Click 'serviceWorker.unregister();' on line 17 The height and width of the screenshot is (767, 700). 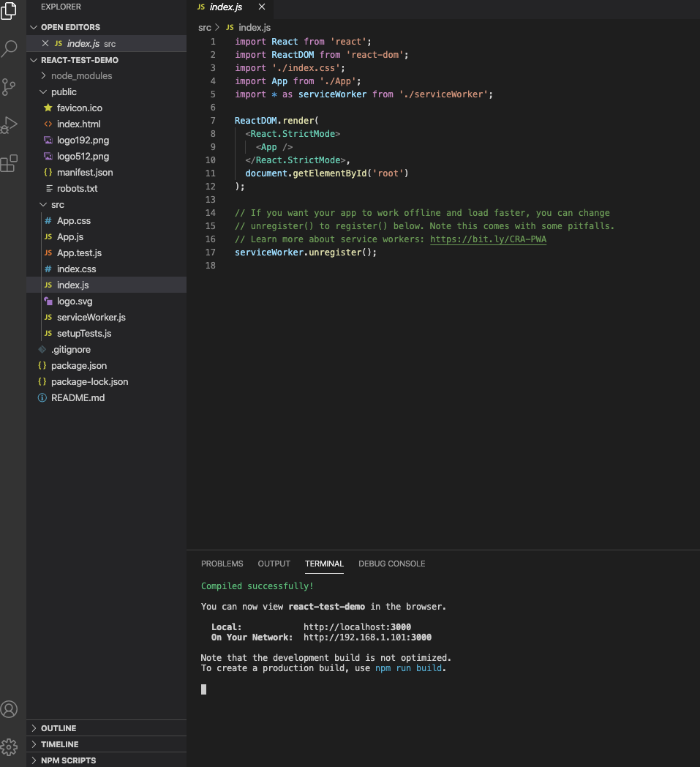pyautogui.click(x=306, y=252)
